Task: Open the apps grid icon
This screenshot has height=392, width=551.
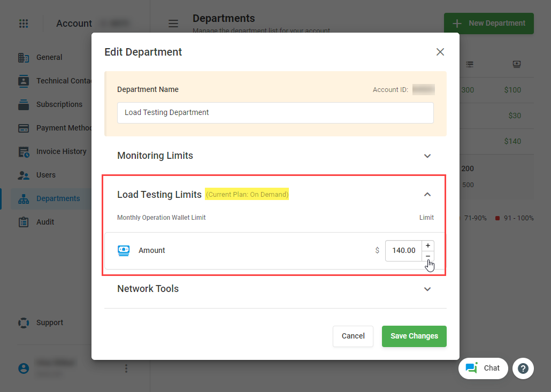Action: (x=24, y=24)
